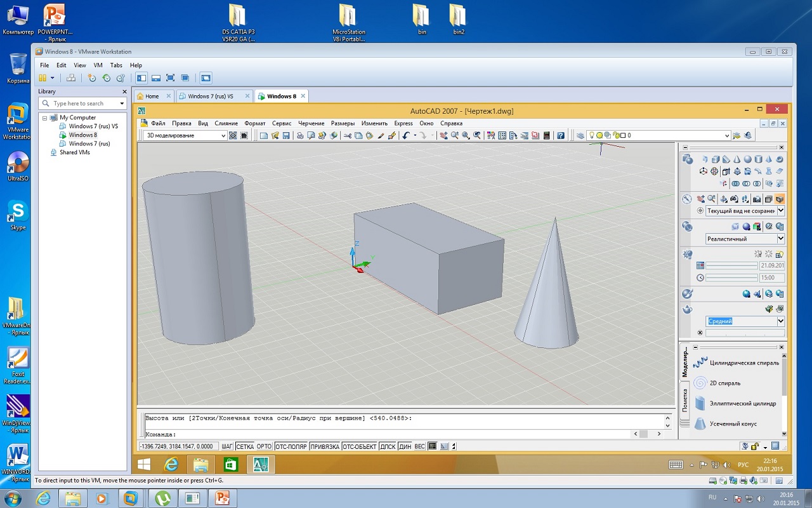Click the Цилиндрическая спираль palette item

pos(743,363)
